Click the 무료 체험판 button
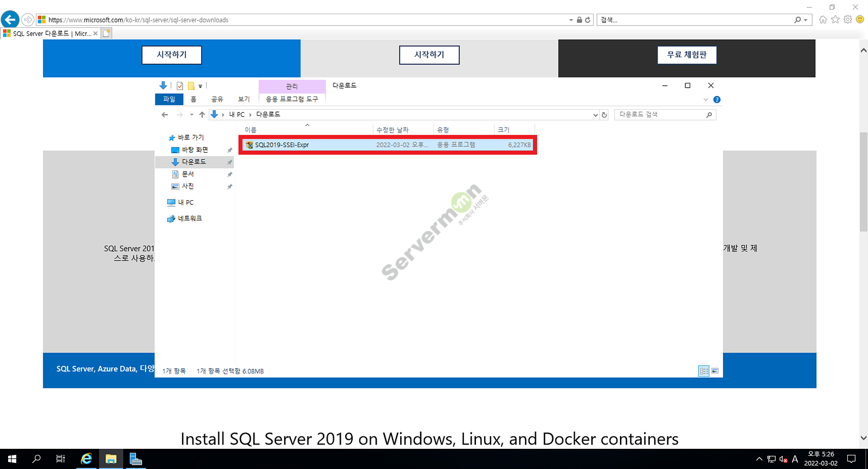 point(687,55)
